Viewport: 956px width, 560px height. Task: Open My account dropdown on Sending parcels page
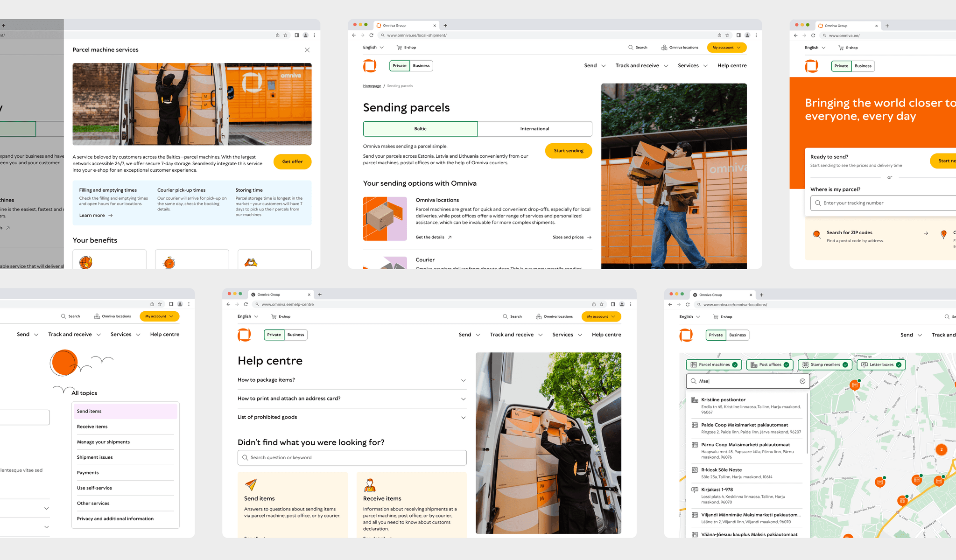coord(726,48)
